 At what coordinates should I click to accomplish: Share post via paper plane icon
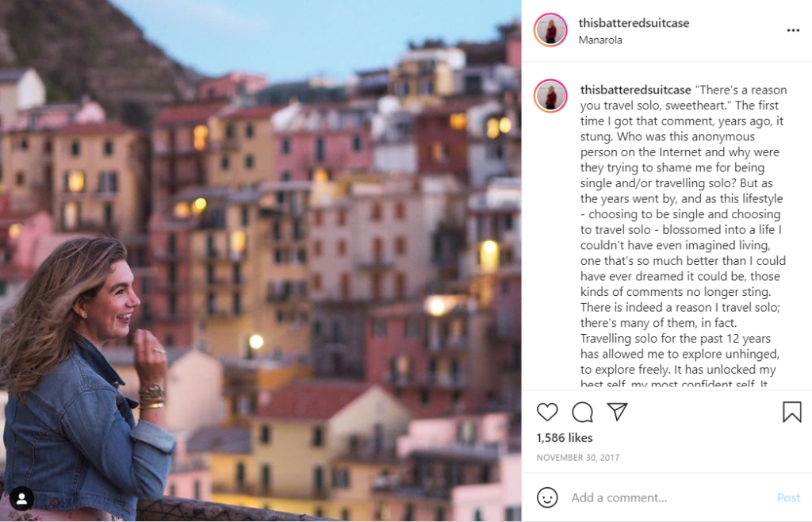coord(617,412)
